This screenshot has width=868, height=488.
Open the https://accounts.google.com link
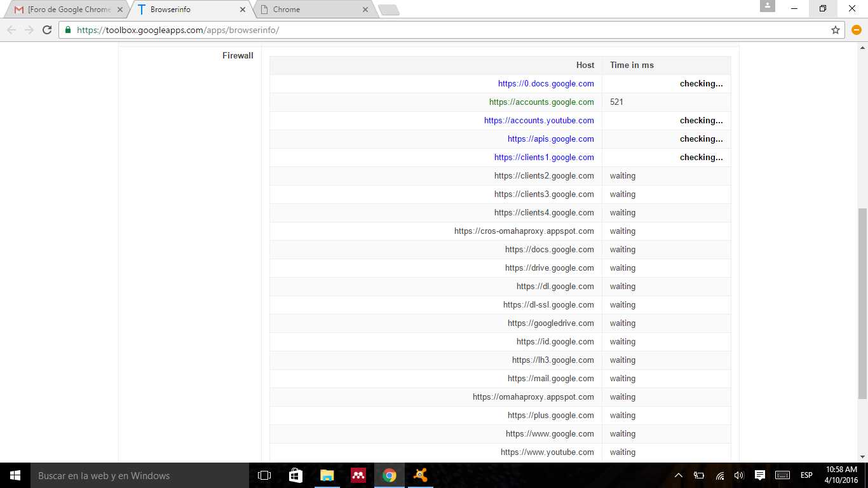pyautogui.click(x=541, y=102)
